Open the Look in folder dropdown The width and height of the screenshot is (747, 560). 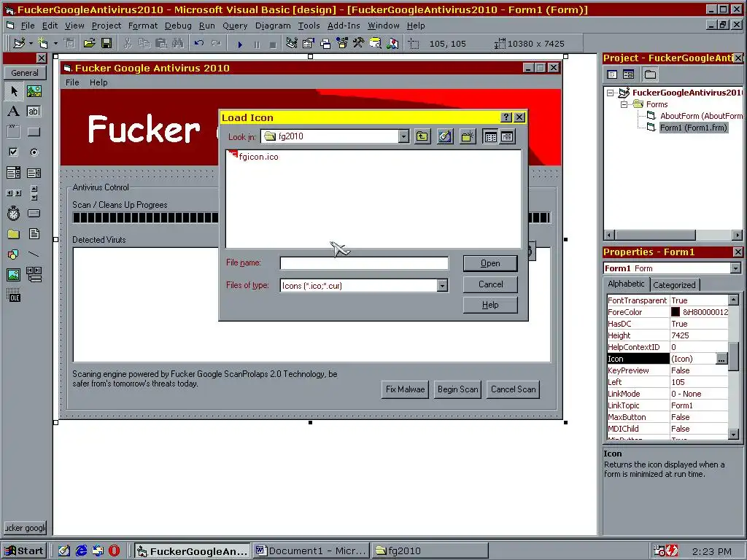tap(403, 136)
